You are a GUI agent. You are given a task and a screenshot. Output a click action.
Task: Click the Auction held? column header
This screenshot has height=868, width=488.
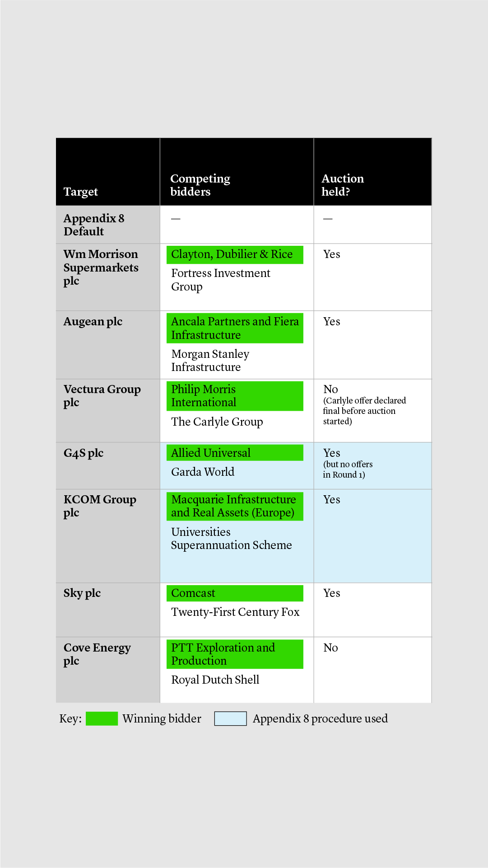[342, 185]
